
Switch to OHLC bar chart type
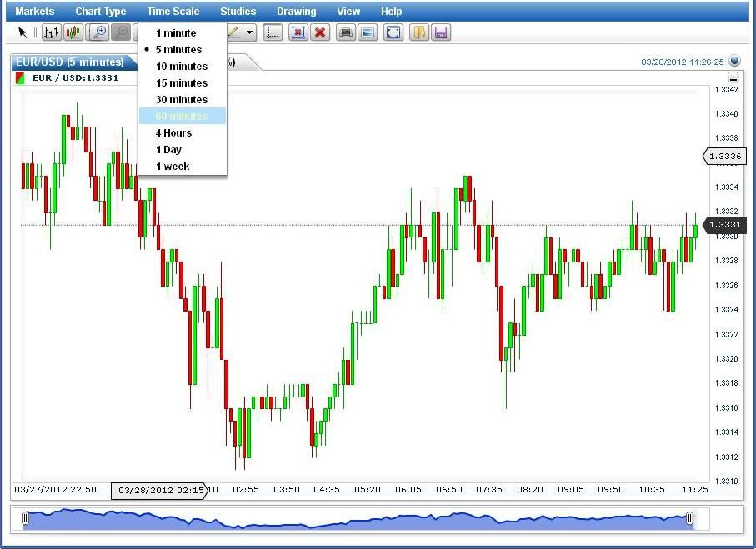[51, 32]
